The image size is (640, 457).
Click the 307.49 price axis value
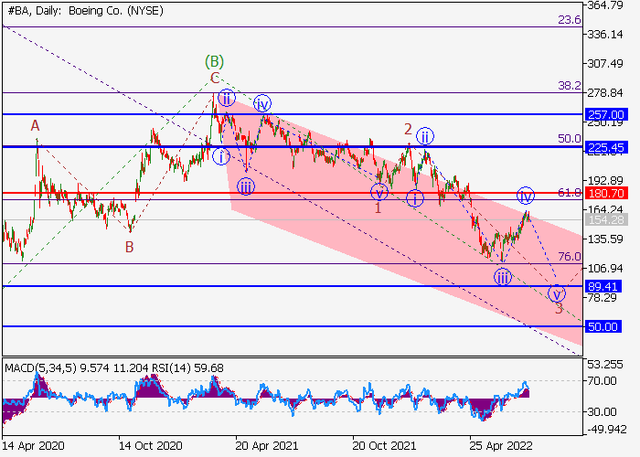(x=605, y=64)
